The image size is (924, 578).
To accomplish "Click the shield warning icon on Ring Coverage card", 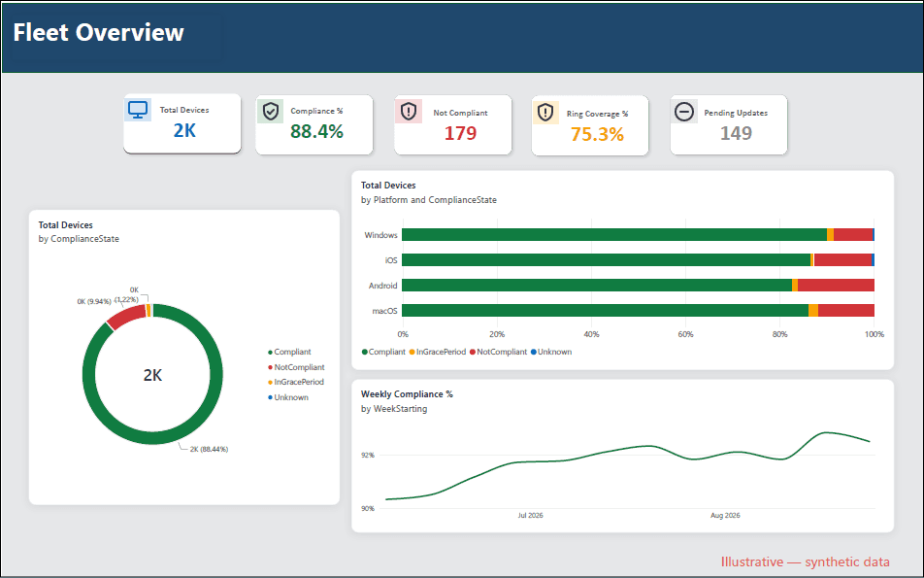I will coord(545,112).
